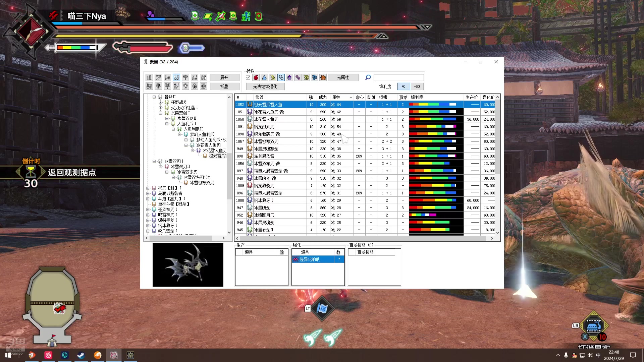This screenshot has width=644, height=362.
Task: Select the Hunting Horn weapon type icon
Action: 195,77
